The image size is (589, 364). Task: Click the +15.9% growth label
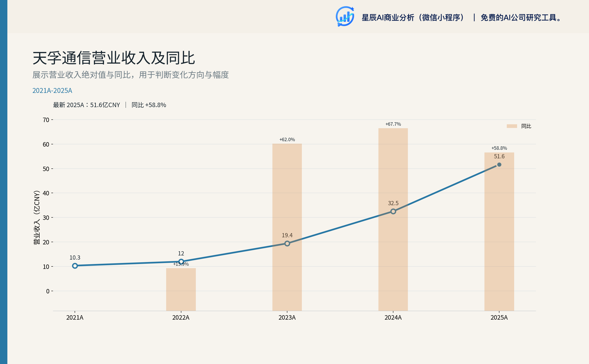(x=181, y=264)
